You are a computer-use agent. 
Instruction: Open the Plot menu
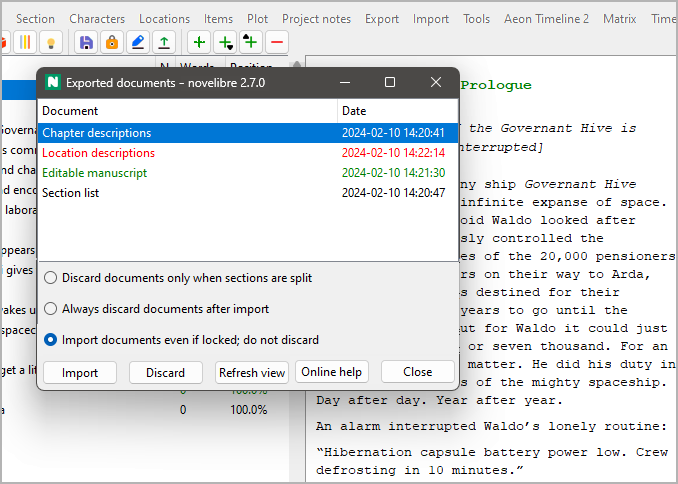click(x=257, y=19)
